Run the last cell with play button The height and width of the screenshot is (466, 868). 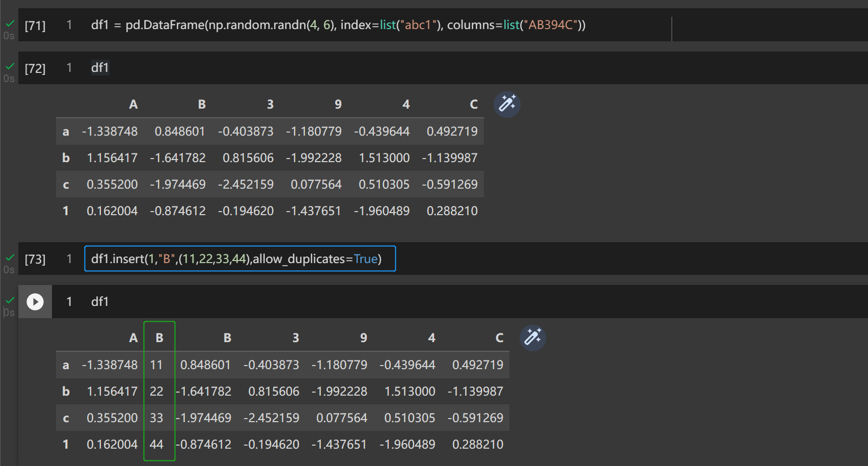[x=35, y=302]
